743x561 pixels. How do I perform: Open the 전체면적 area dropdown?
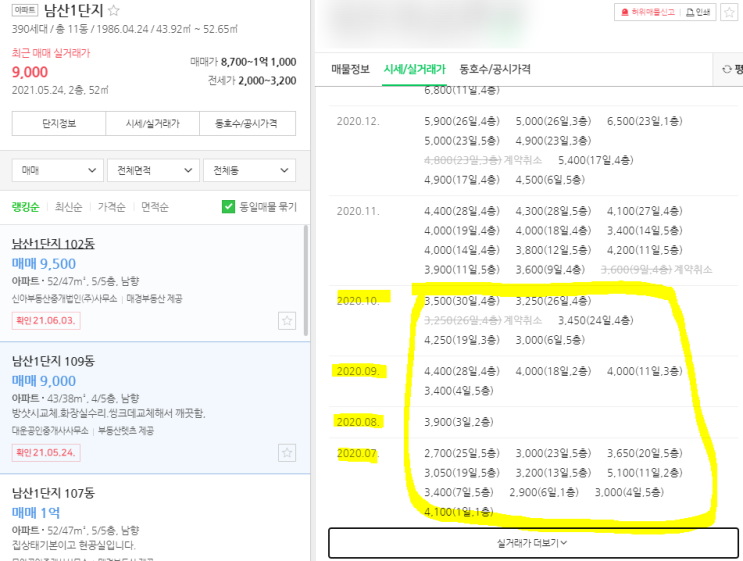click(153, 170)
